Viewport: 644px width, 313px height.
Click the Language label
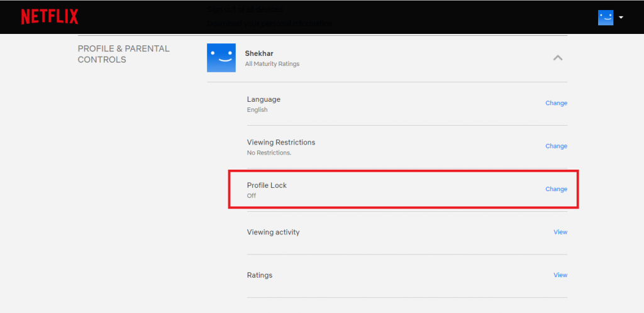264,100
